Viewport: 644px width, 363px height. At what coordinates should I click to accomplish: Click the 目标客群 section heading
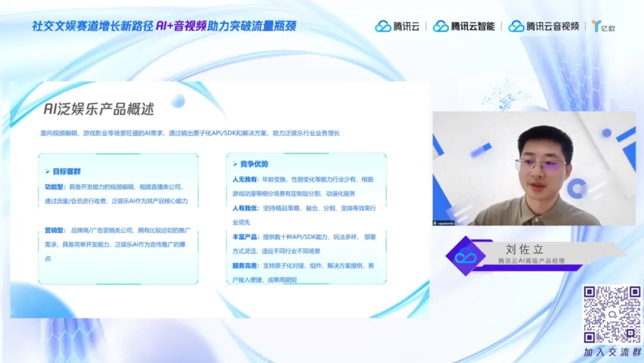coord(67,171)
